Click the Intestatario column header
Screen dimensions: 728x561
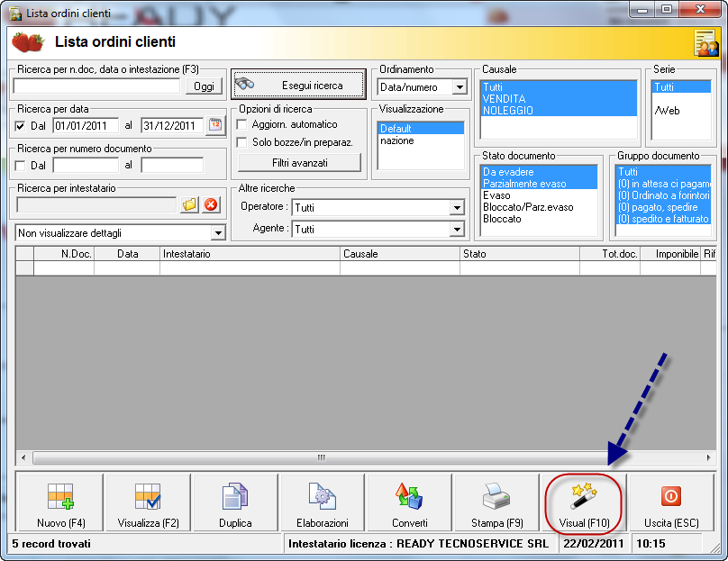pos(250,254)
